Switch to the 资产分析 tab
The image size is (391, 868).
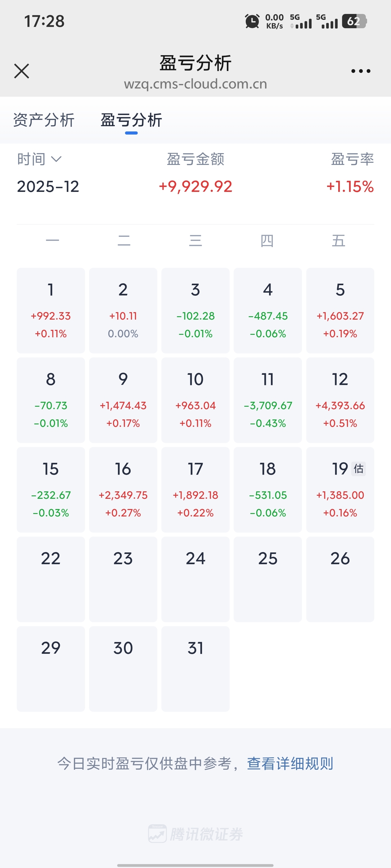tap(44, 120)
